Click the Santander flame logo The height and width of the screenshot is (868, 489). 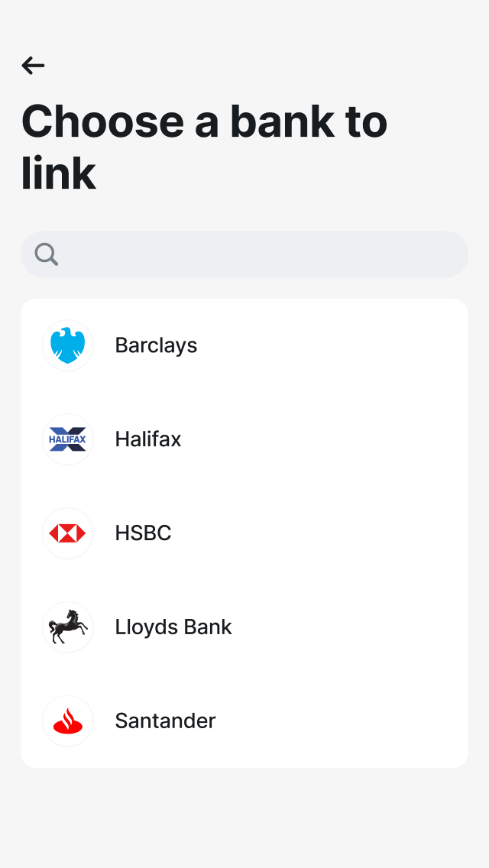tap(68, 721)
